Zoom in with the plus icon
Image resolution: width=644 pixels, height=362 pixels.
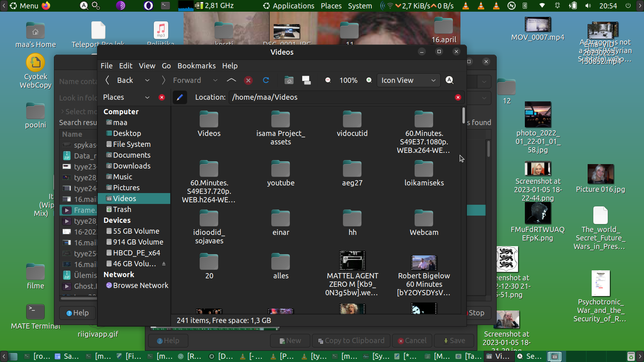coord(369,80)
